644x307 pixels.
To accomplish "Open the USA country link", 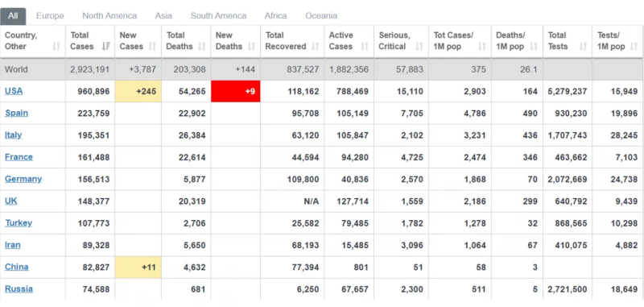I will (14, 91).
